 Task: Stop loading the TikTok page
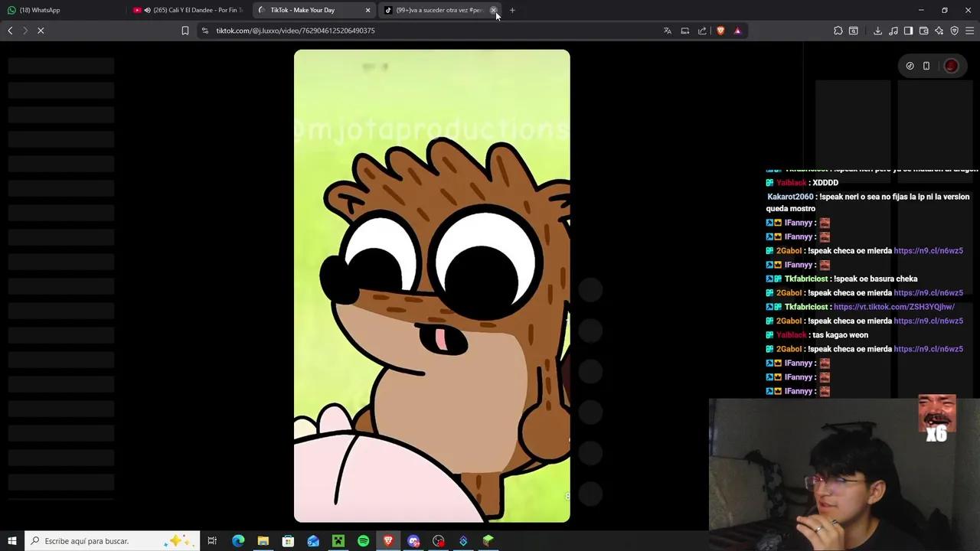tap(41, 31)
